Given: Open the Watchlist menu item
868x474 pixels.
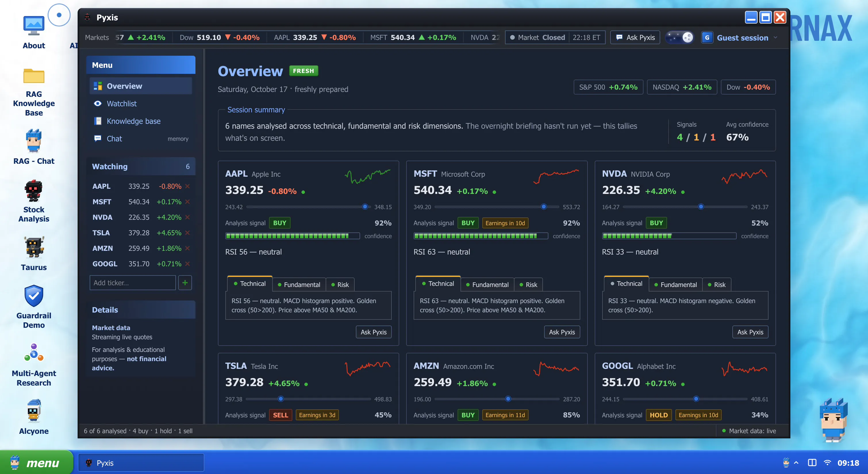Looking at the screenshot, I should click(x=141, y=103).
